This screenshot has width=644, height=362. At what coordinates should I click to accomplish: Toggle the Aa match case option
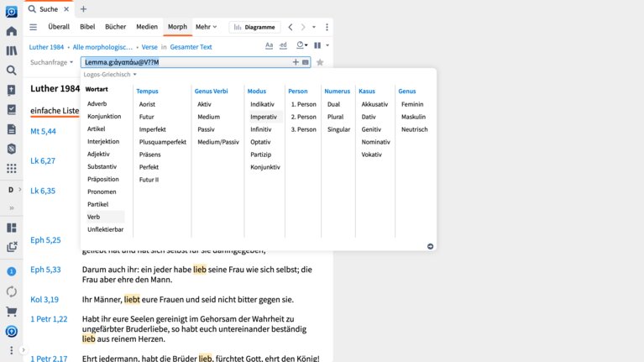(x=269, y=45)
